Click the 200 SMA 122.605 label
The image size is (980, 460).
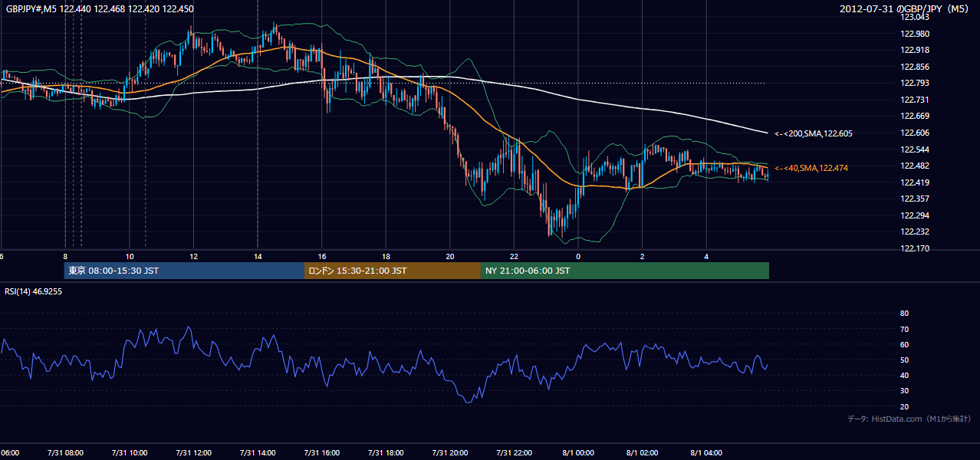coord(813,133)
